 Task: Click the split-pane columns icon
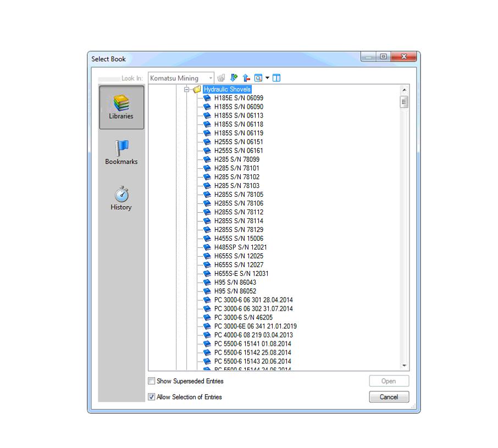[276, 78]
